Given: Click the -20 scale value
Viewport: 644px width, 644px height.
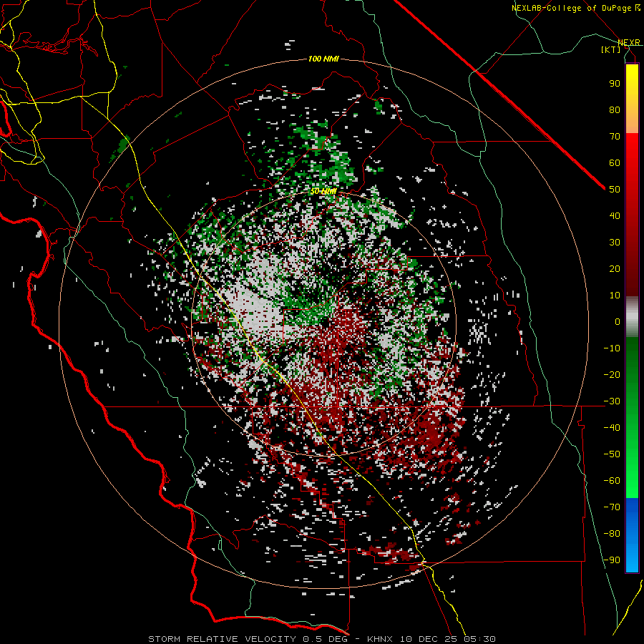Looking at the screenshot, I should 612,374.
